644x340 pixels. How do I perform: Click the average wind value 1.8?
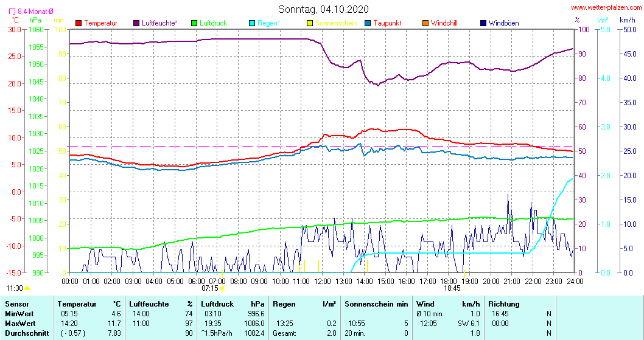[x=475, y=333]
